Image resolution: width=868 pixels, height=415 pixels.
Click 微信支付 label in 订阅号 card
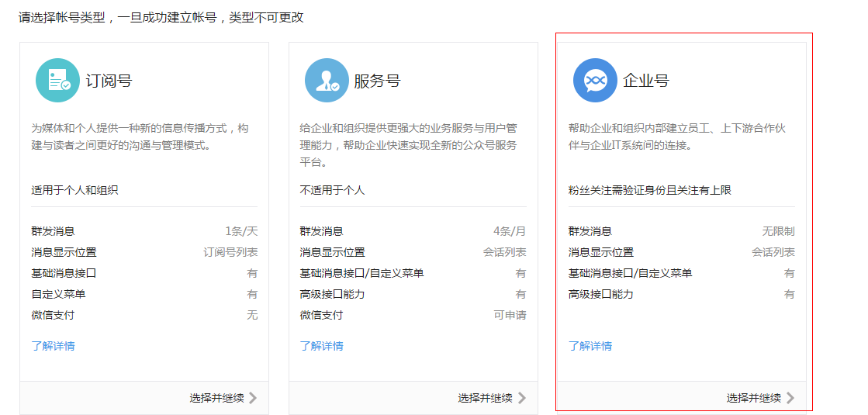coord(54,316)
